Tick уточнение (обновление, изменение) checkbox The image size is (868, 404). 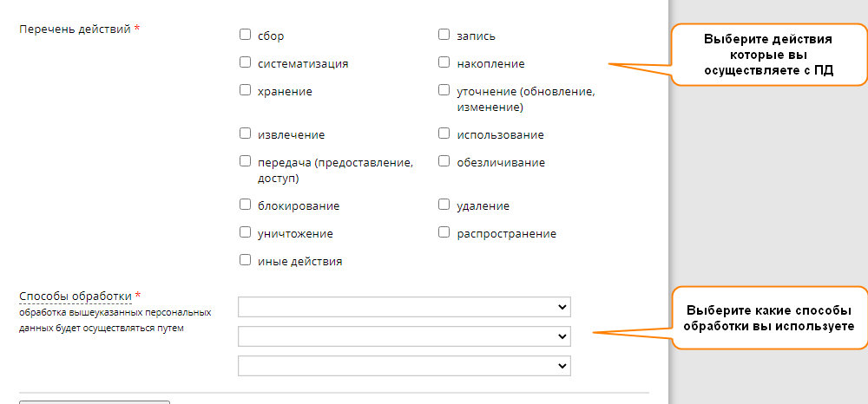(x=444, y=90)
